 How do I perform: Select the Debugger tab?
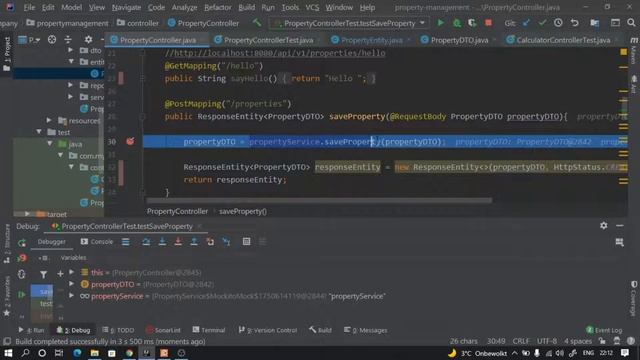pyautogui.click(x=51, y=242)
